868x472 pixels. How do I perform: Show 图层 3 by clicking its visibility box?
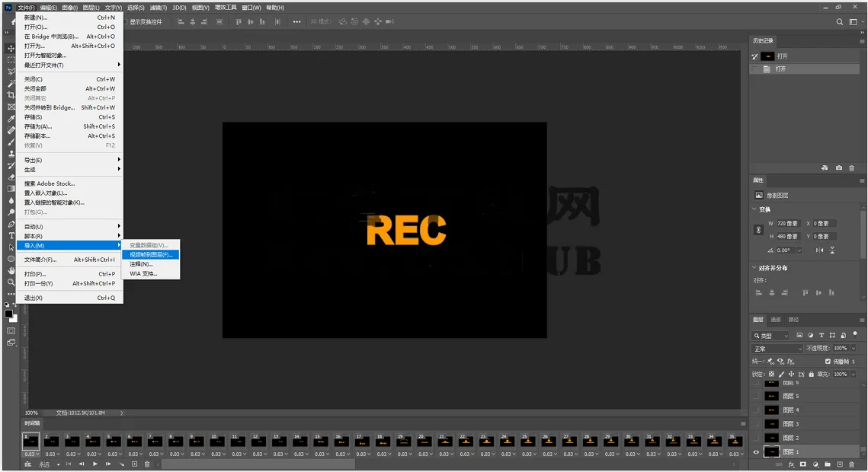click(x=756, y=424)
